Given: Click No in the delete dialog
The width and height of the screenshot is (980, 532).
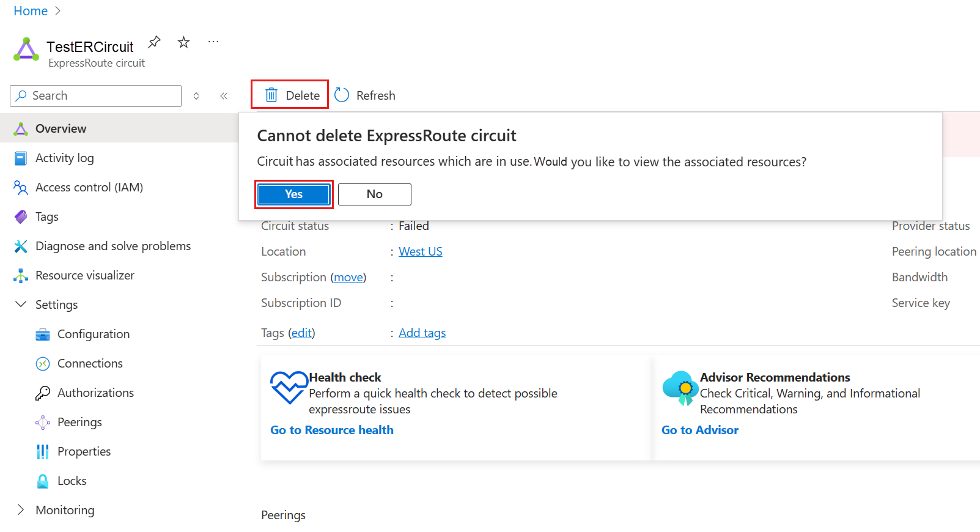Looking at the screenshot, I should (x=375, y=194).
